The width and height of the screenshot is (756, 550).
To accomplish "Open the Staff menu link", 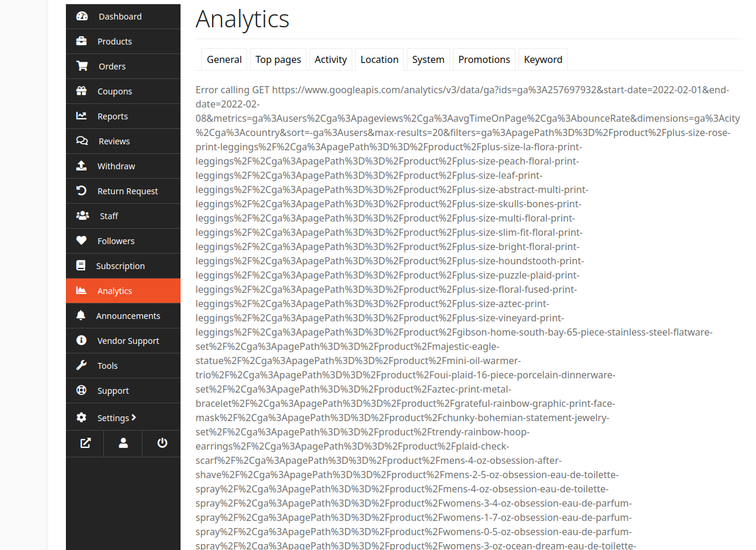I will [123, 216].
